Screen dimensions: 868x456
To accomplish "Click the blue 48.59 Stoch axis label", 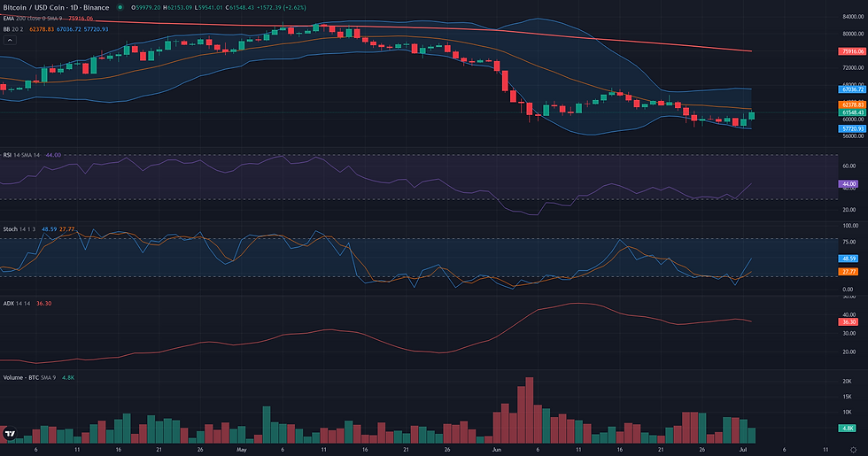I will pyautogui.click(x=849, y=259).
